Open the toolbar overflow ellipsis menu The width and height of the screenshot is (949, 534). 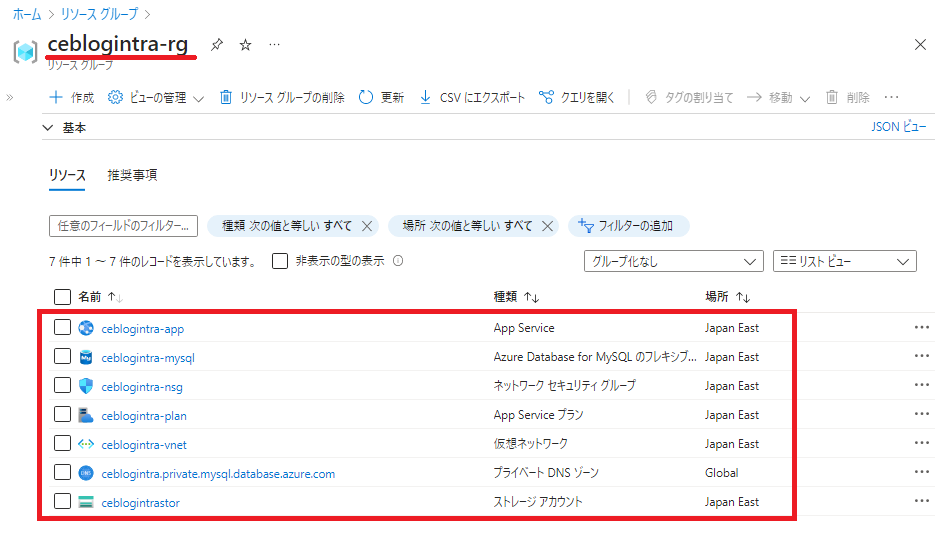pyautogui.click(x=892, y=97)
